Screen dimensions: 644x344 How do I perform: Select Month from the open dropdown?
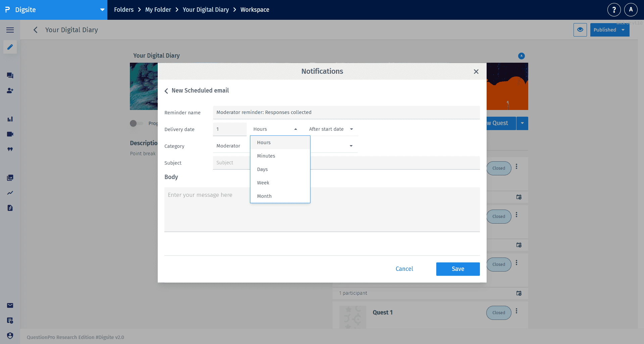pos(264,196)
